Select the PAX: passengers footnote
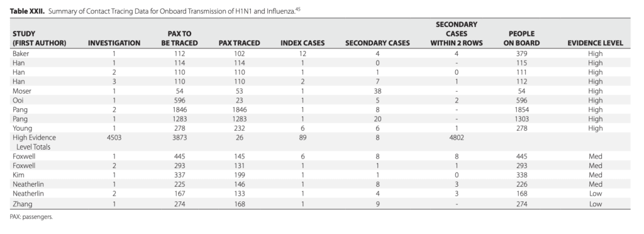 coord(31,217)
